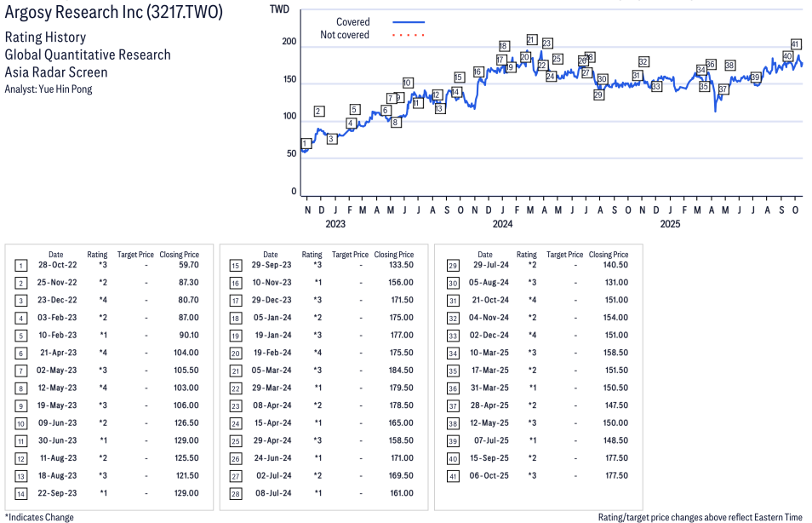Click chart marker 37 near the 2025 dip
Image resolution: width=812 pixels, height=523 pixels.
pos(723,89)
